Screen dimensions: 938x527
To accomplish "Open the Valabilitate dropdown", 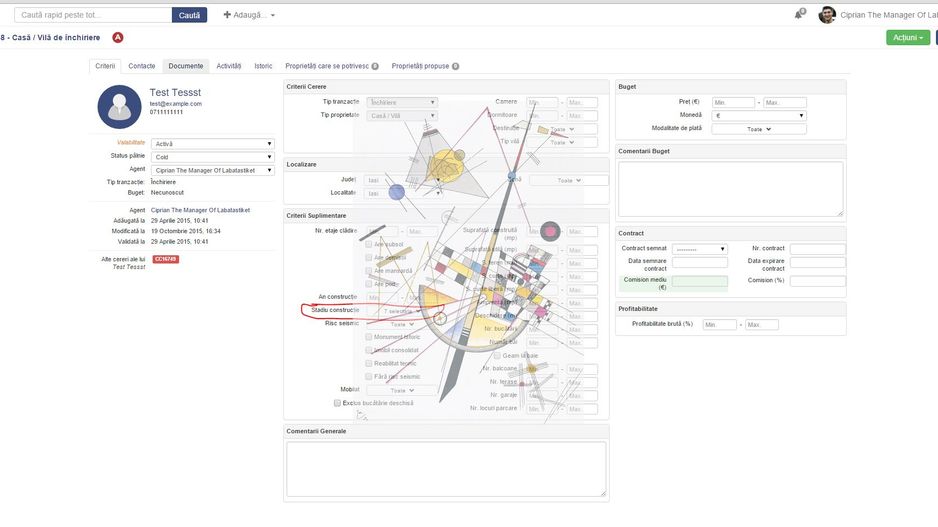I will pyautogui.click(x=213, y=144).
